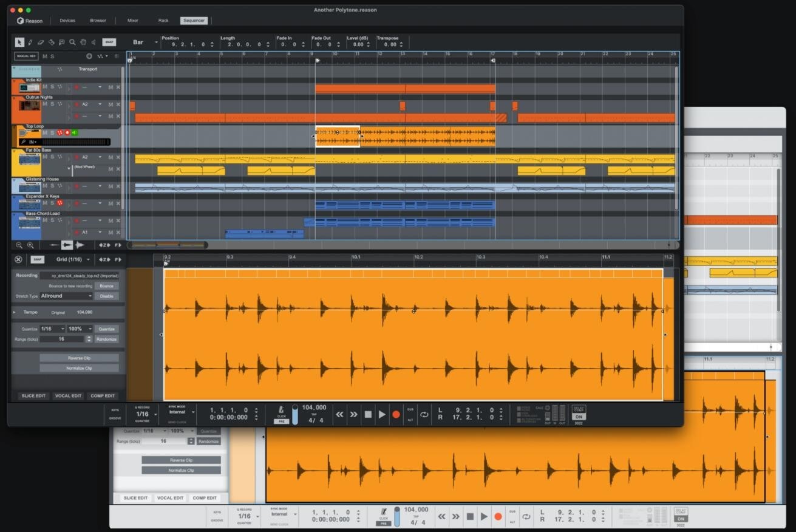Solo the Outrun Nights track
The height and width of the screenshot is (532, 796).
52,104
